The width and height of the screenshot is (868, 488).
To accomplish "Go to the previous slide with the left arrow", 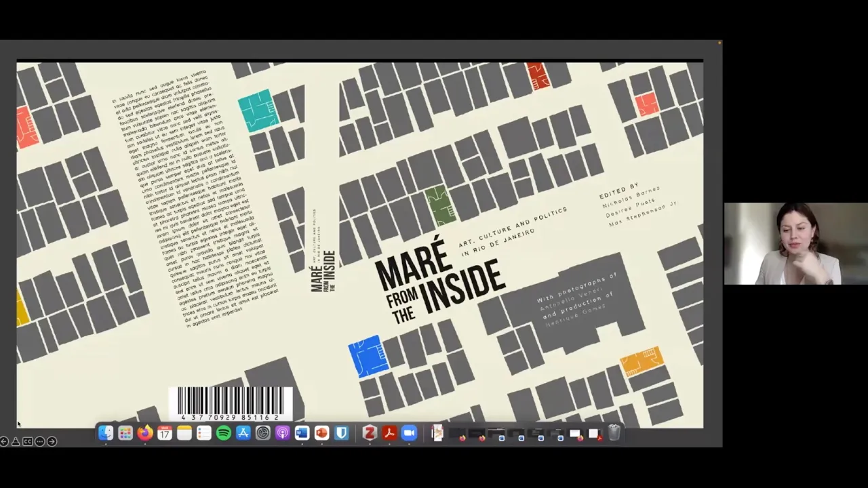I will (x=4, y=441).
